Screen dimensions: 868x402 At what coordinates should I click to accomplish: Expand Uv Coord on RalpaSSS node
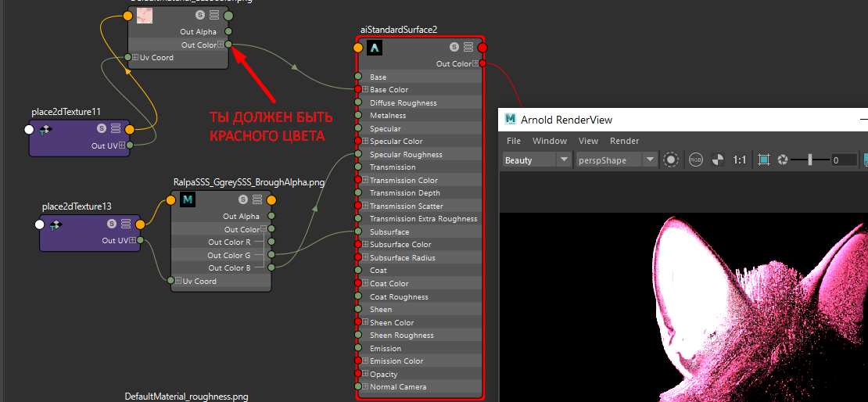178,281
